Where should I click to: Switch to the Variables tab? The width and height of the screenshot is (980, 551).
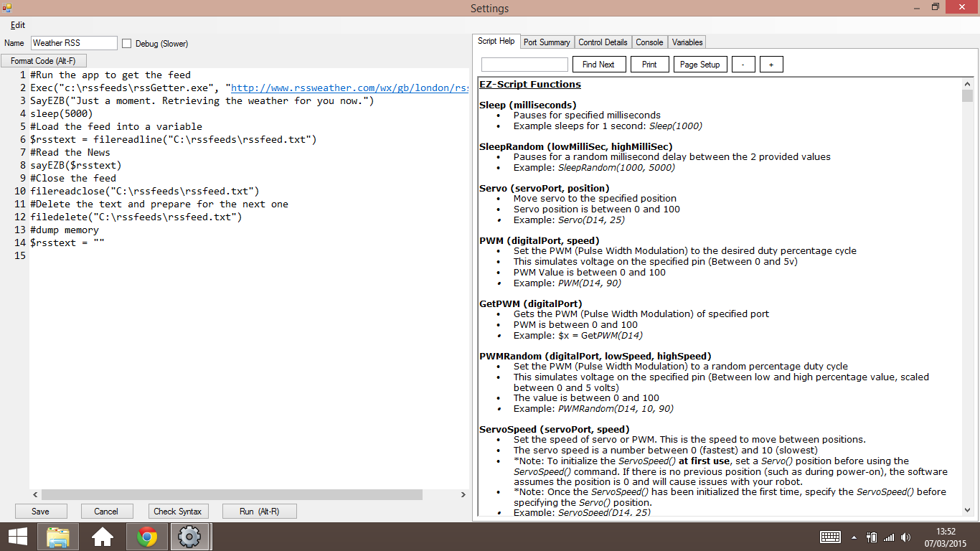[687, 42]
